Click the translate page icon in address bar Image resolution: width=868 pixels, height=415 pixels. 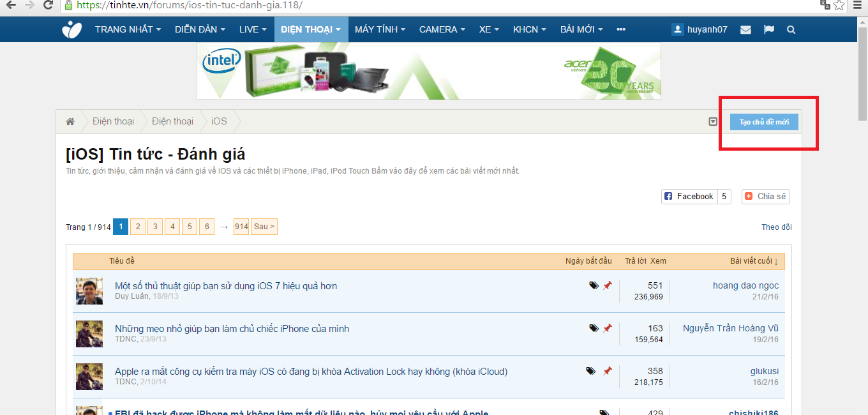(825, 5)
